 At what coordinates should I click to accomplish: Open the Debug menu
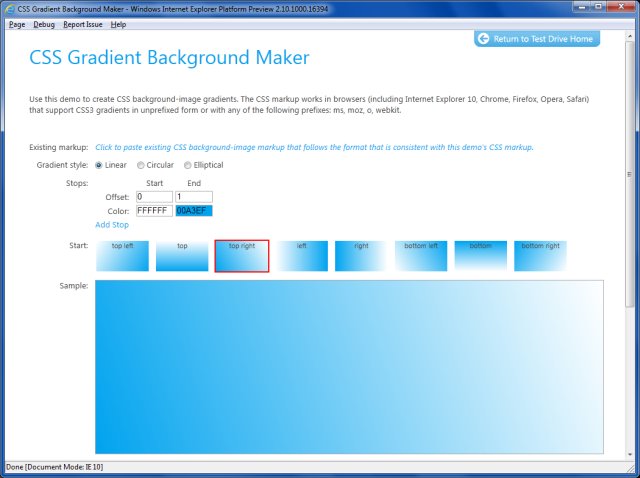click(x=44, y=24)
